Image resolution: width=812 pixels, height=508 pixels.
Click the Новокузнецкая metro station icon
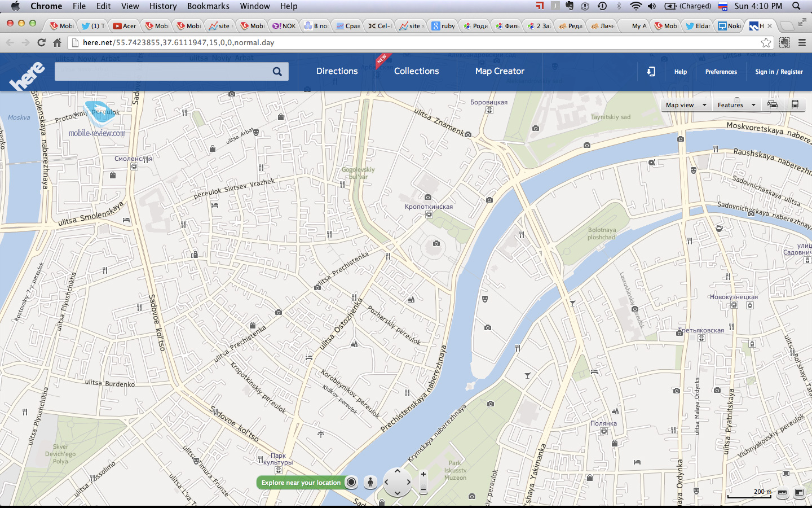coord(734,305)
